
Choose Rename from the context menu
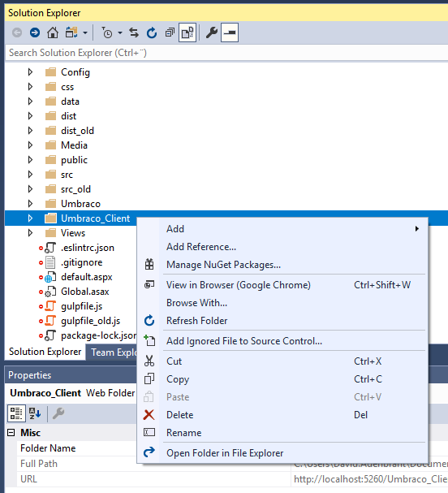click(282, 433)
